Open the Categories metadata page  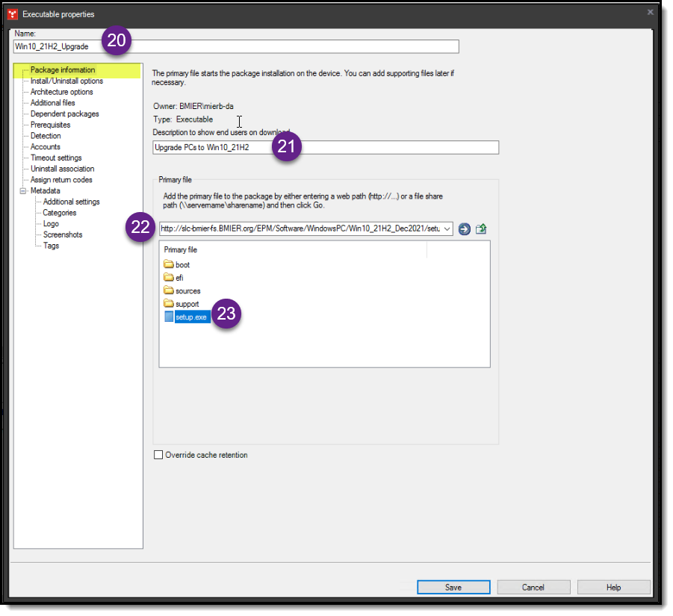58,212
